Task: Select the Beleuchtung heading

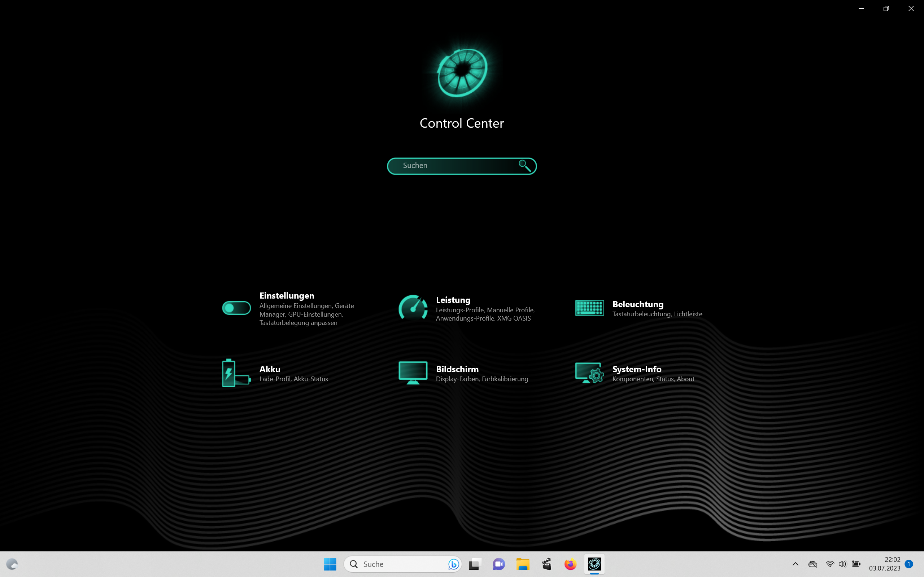Action: (x=638, y=304)
